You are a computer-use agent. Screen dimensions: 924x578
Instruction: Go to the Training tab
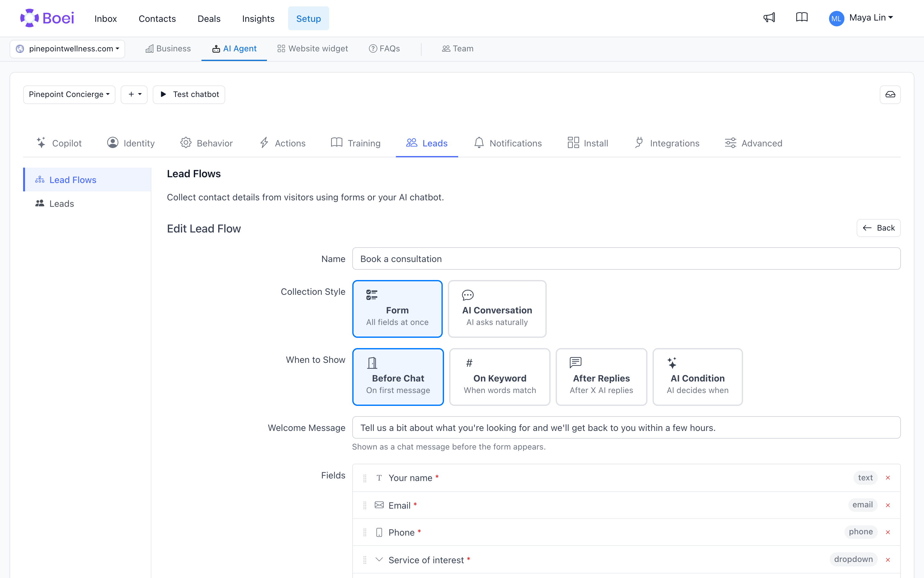point(356,143)
